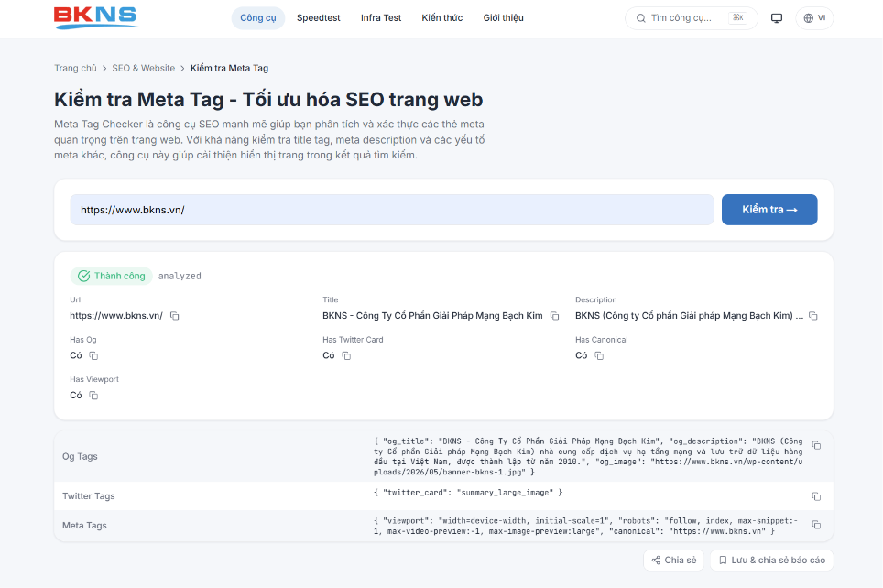
Task: Click the URL input field
Action: 392,210
